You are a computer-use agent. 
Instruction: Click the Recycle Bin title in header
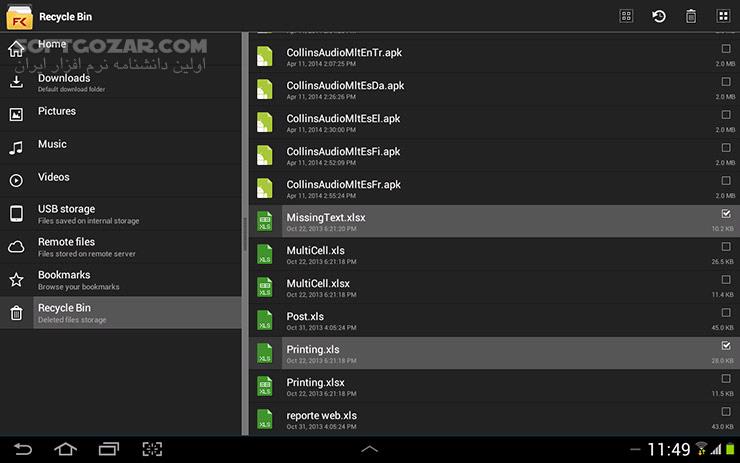[x=66, y=17]
